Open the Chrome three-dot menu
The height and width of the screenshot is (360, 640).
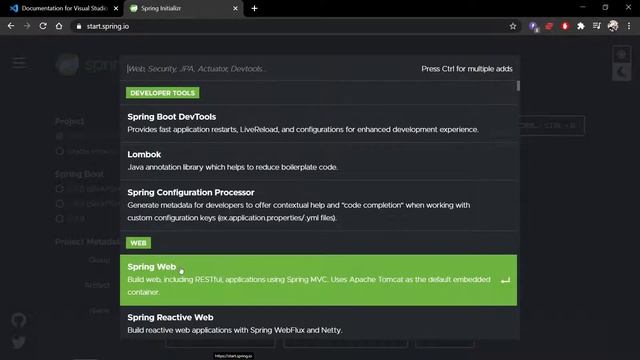point(629,26)
